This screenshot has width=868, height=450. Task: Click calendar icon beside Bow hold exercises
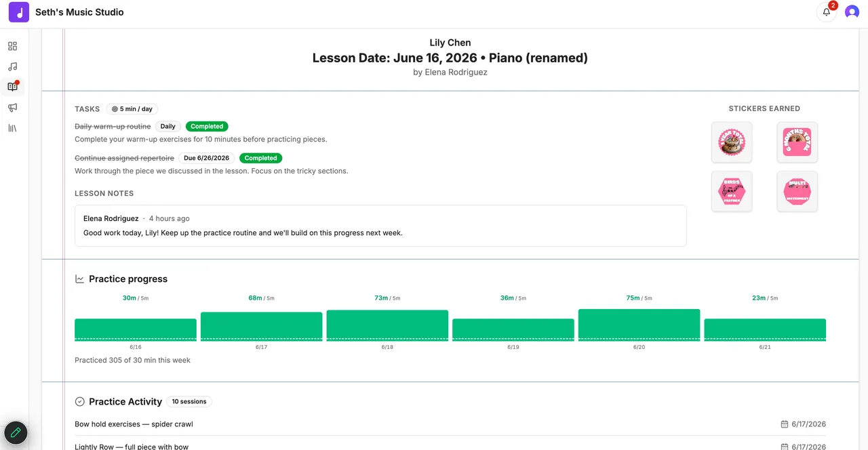[x=785, y=424]
